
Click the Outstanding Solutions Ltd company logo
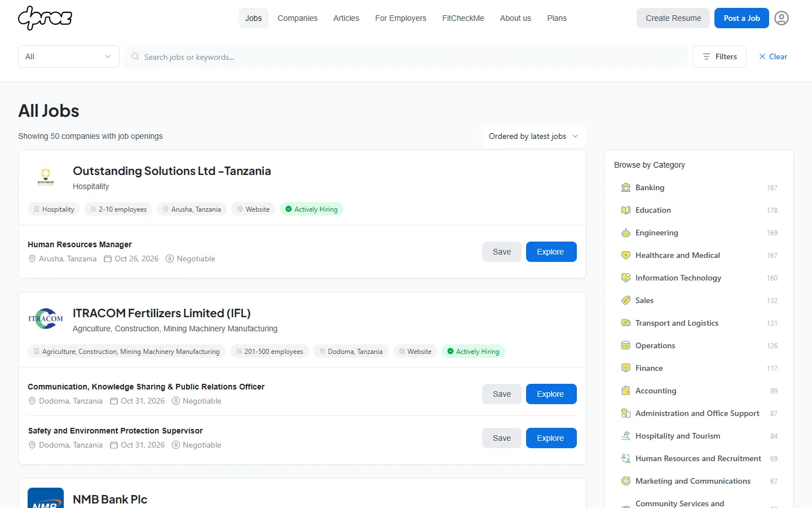[x=46, y=177]
